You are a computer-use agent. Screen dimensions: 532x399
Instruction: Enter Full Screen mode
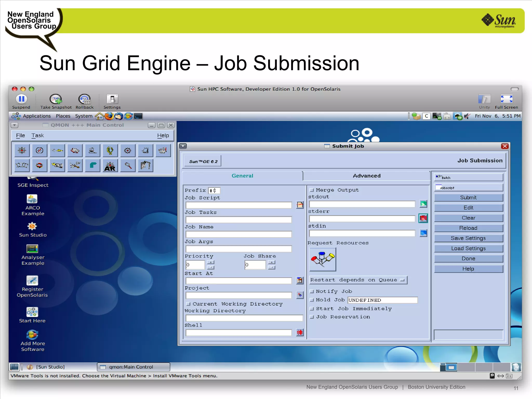(506, 102)
